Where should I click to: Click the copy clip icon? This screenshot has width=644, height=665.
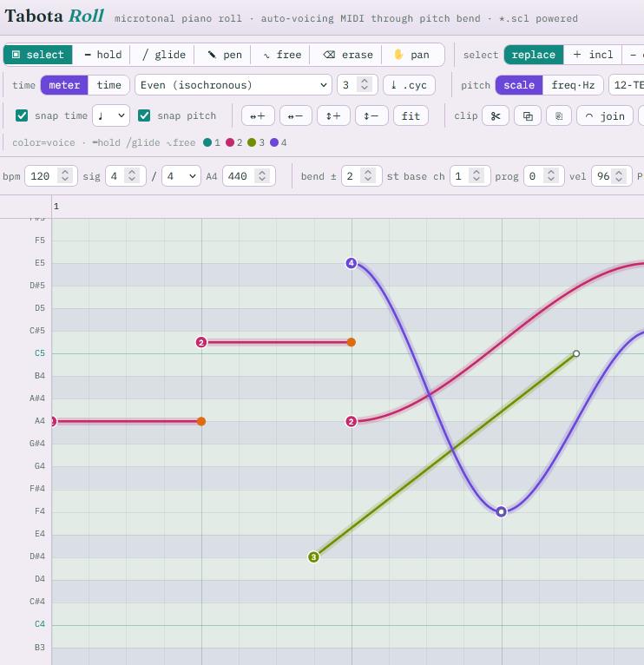coord(528,115)
